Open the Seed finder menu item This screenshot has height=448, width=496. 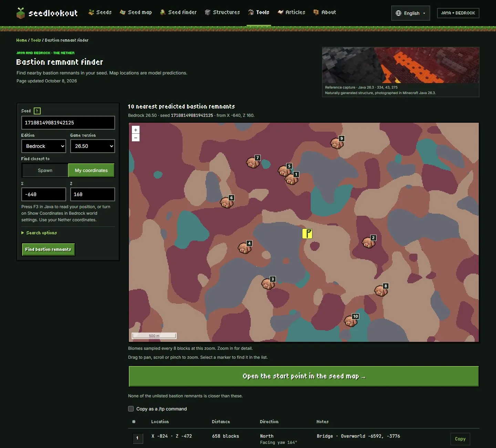(178, 12)
